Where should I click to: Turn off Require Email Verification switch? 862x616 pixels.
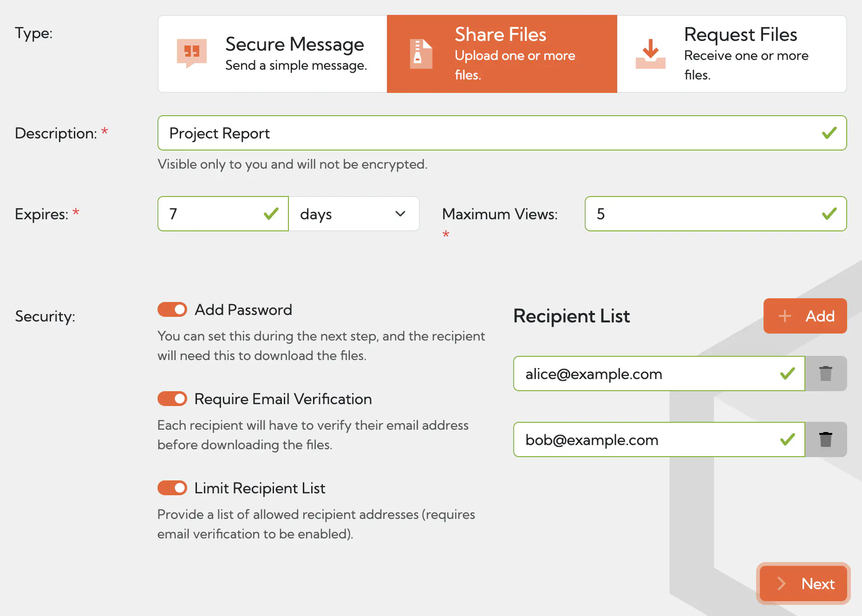pos(172,399)
